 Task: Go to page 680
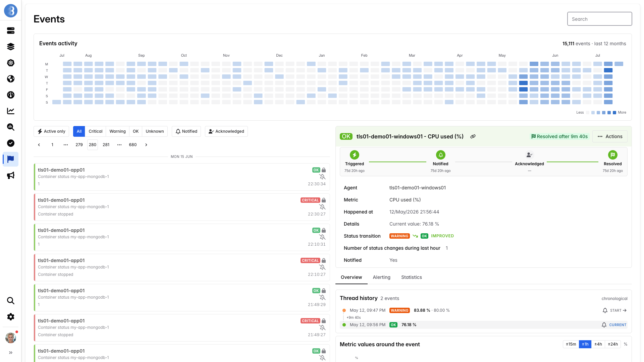133,145
